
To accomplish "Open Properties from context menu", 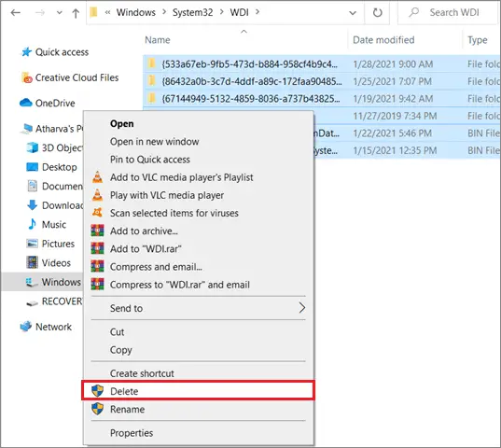I will click(132, 433).
